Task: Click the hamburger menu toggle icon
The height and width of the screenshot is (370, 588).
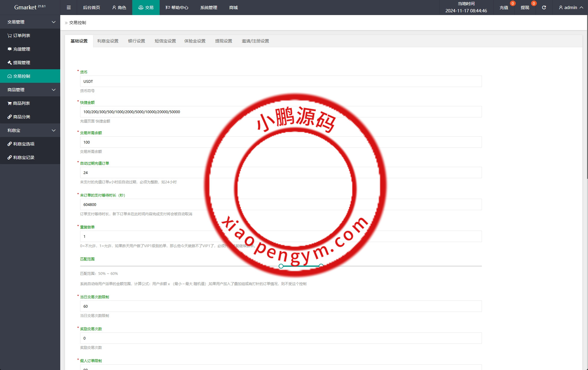Action: 68,7
